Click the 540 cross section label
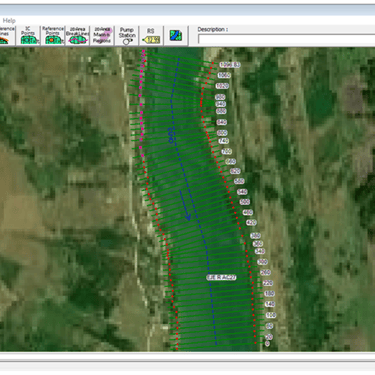 coord(242,192)
